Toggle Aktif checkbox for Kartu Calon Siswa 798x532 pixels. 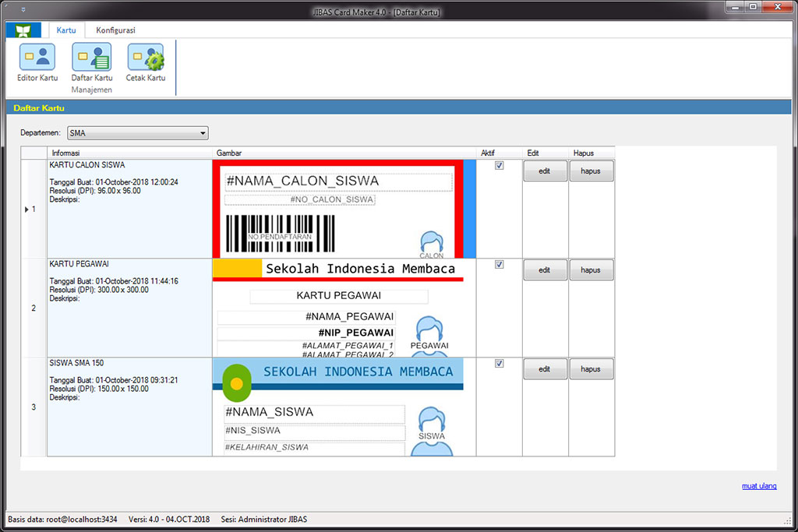[499, 165]
